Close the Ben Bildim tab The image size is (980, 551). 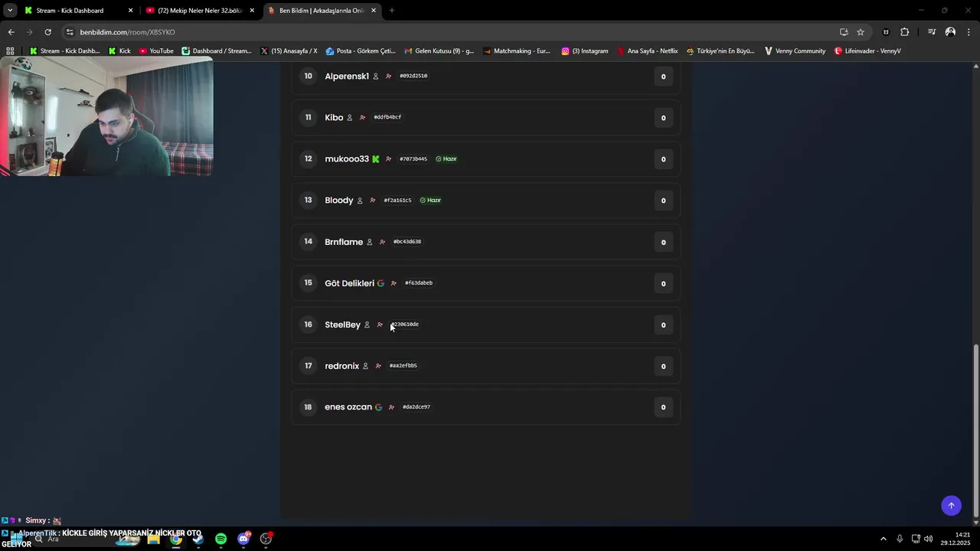tap(374, 11)
